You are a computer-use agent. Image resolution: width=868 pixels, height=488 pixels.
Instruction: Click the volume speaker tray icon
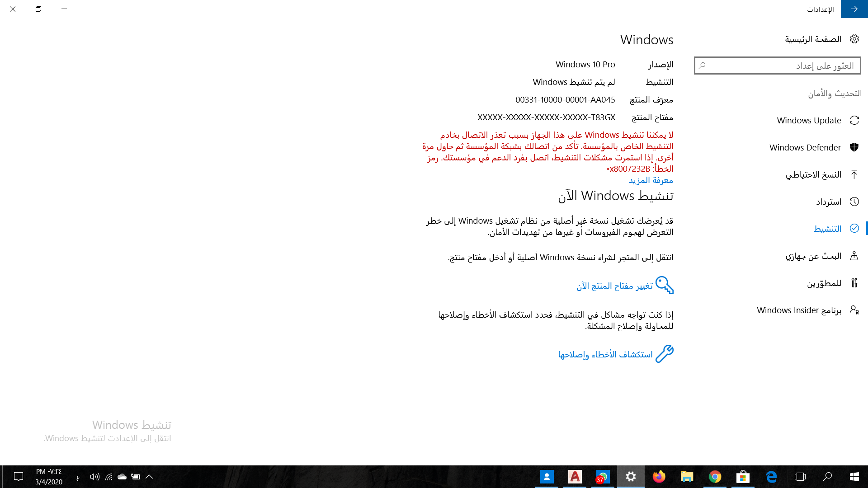94,477
